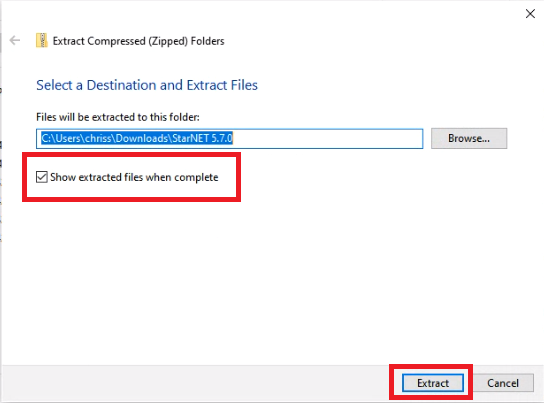Click the gray footer bar left of Extract

(x=194, y=383)
